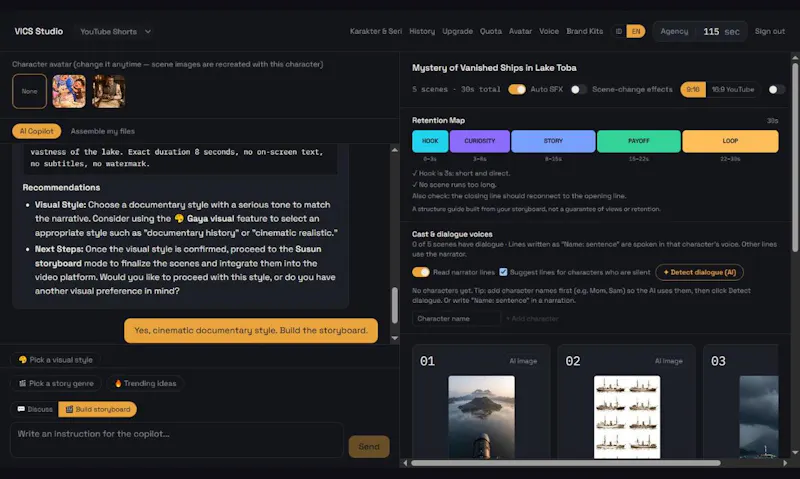Image resolution: width=800 pixels, height=479 pixels.
Task: Click the speech bubble icon on Discuss
Action: click(21, 409)
